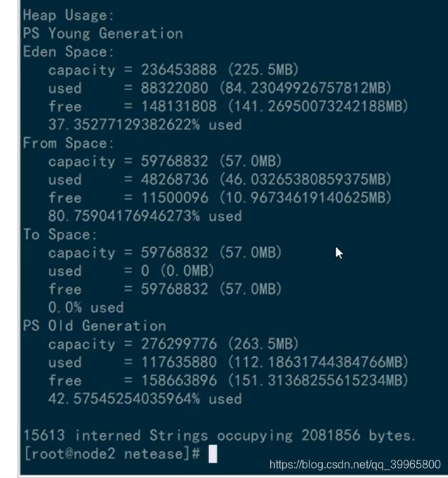
Task: Click Old Generation used value 117635880
Action: [179, 362]
